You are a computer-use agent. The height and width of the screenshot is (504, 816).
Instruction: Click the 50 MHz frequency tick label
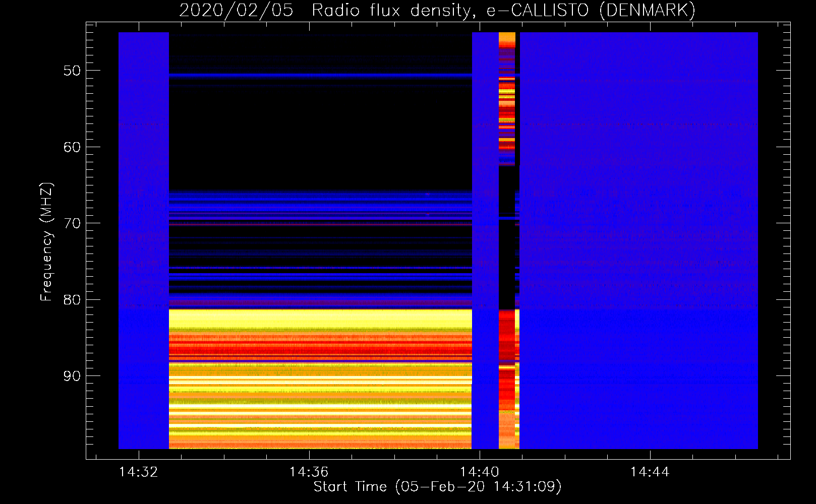tap(72, 71)
